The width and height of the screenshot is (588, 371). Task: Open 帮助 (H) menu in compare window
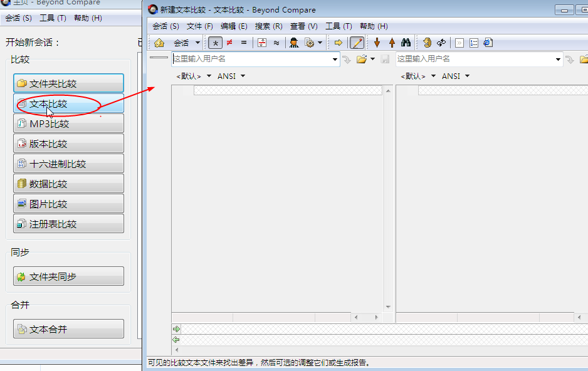coord(374,26)
